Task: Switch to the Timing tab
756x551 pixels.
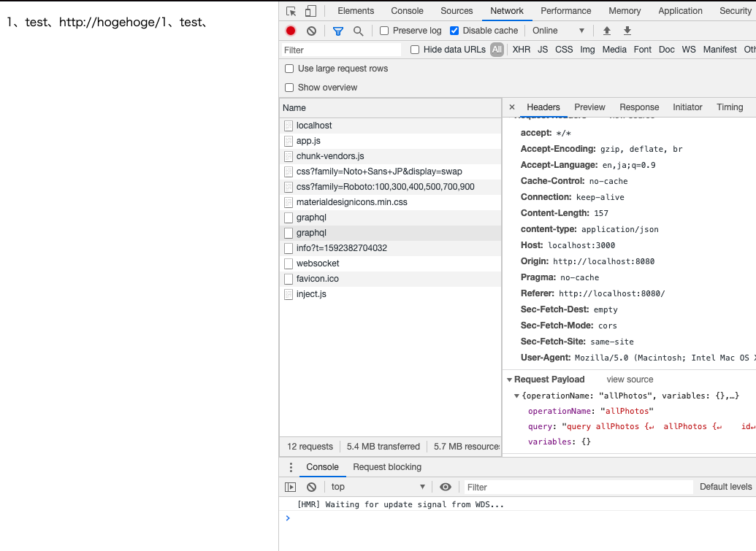Action: click(730, 107)
